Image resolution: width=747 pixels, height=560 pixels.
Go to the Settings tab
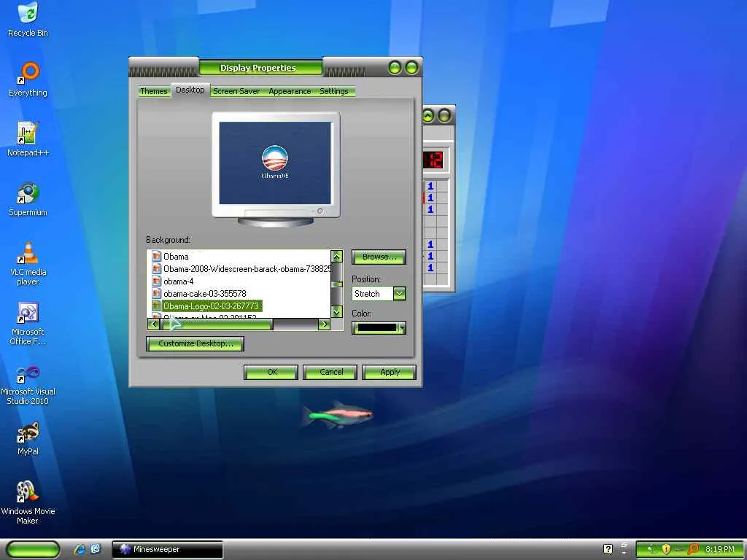click(x=334, y=91)
